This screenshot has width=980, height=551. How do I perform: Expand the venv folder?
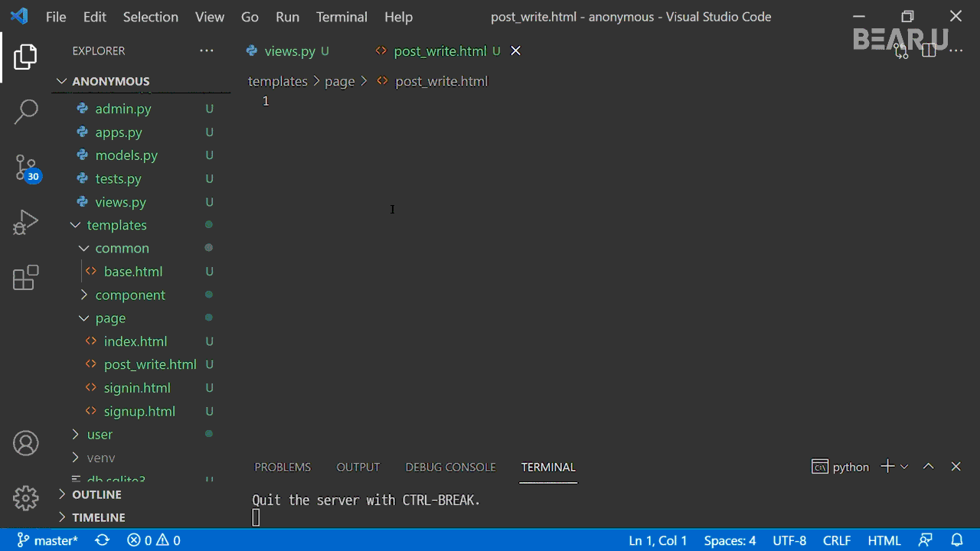pyautogui.click(x=101, y=458)
